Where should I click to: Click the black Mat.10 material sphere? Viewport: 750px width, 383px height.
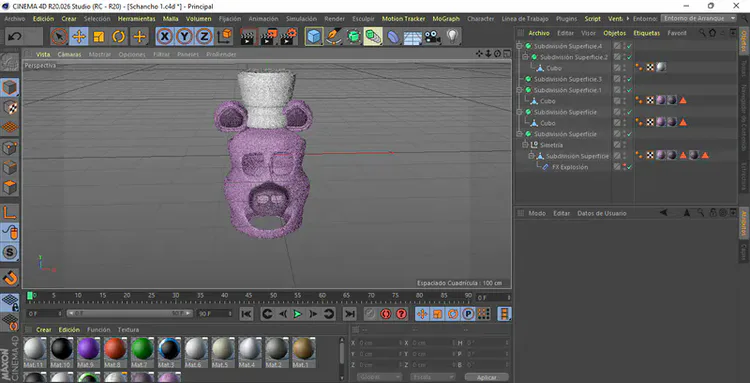click(x=62, y=349)
